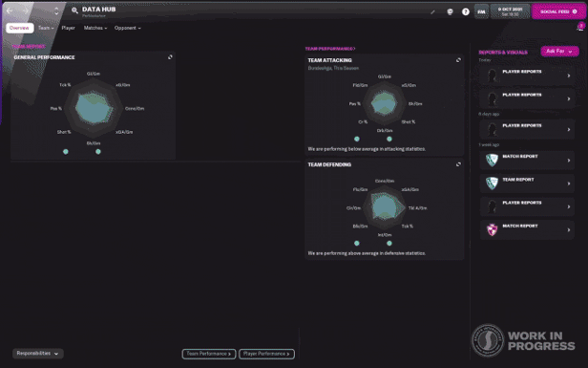Select the Overview tab
This screenshot has height=368, width=588.
(x=19, y=28)
